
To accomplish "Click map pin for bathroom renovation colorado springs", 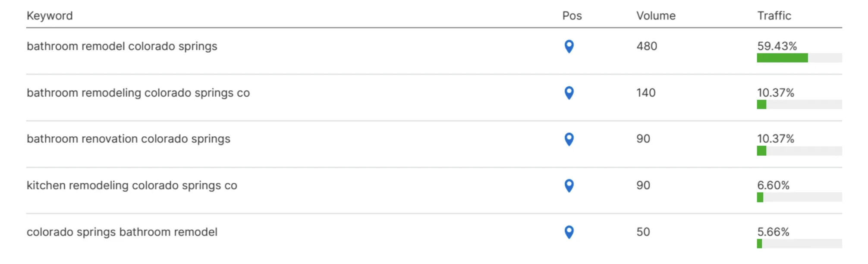I will (569, 139).
